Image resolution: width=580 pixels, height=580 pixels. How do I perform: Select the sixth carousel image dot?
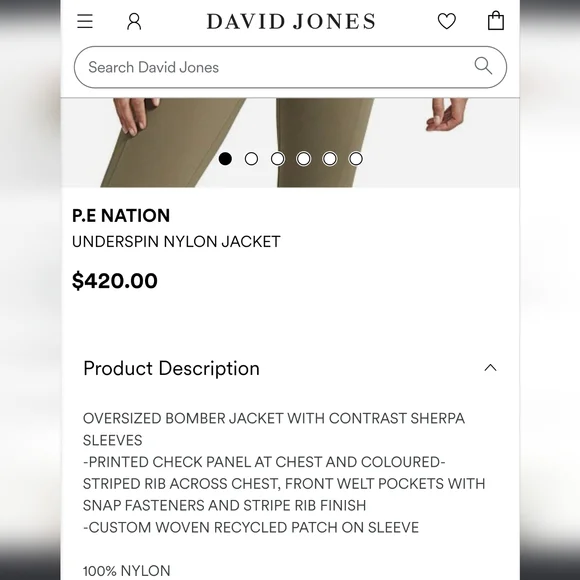[x=356, y=159]
